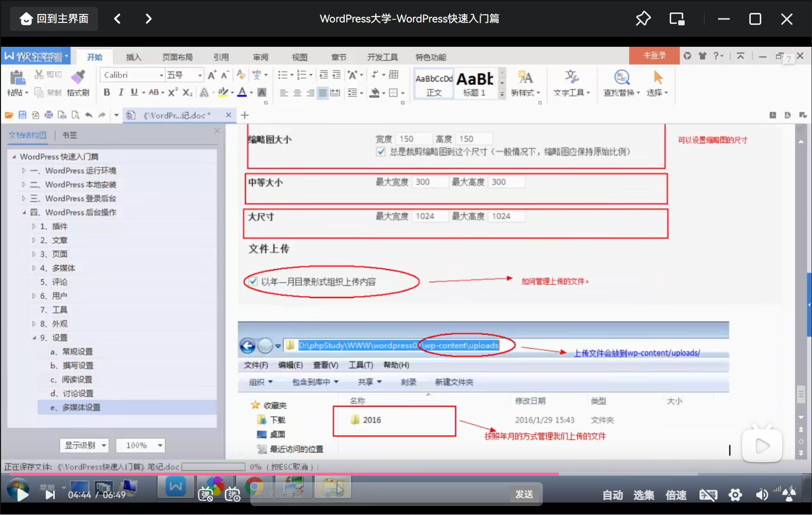The height and width of the screenshot is (515, 812).
Task: Click the Undo arrow in quick toolbar
Action: click(x=89, y=115)
